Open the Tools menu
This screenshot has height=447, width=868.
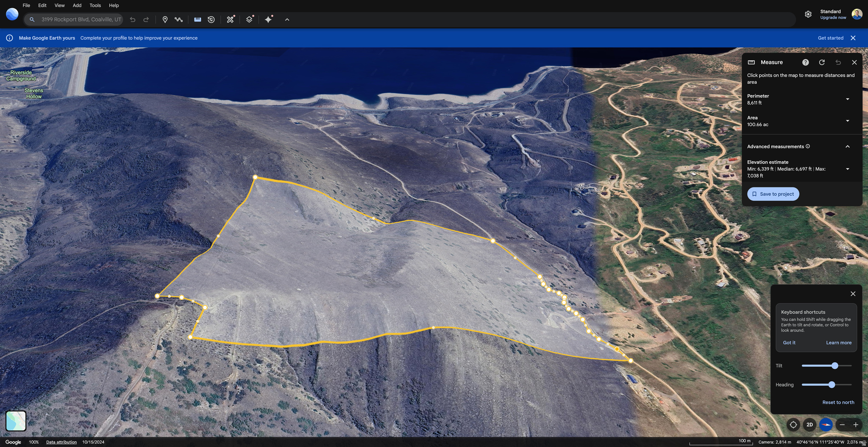(95, 6)
